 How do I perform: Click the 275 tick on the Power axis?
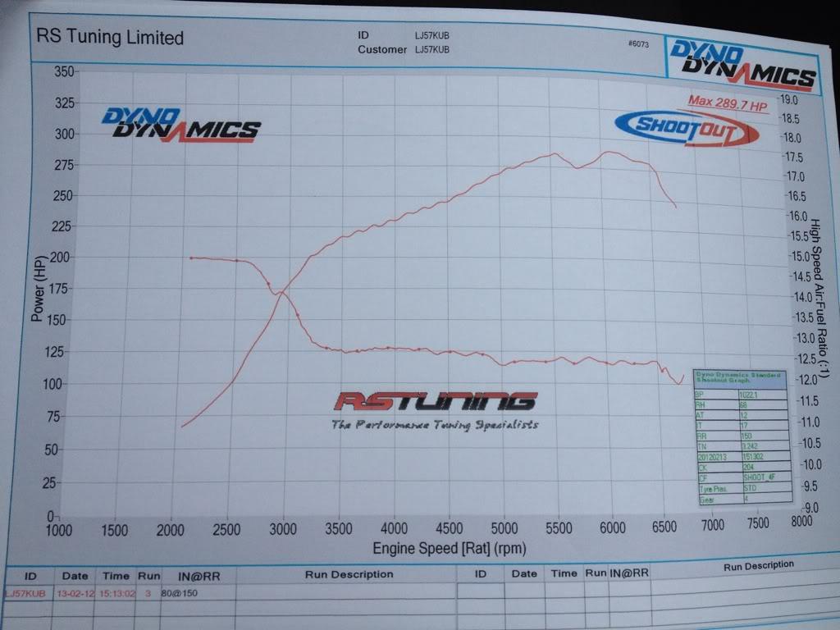tap(63, 164)
